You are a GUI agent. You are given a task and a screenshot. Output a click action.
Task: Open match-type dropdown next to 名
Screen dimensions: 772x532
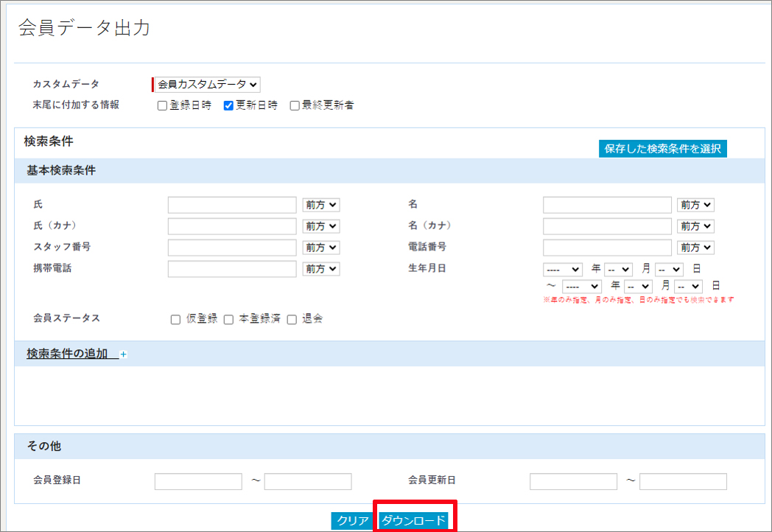pos(695,205)
